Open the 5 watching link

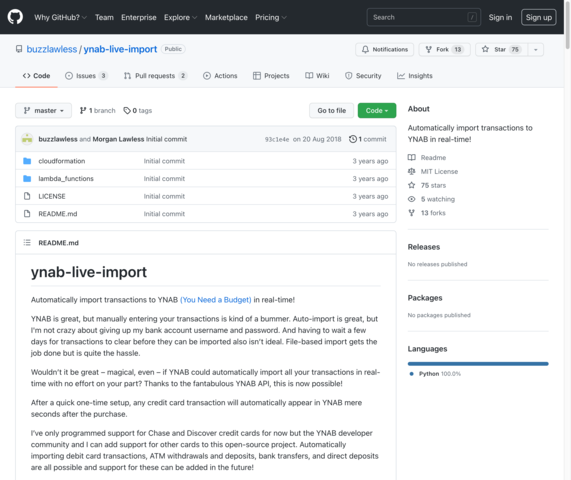[x=438, y=199]
